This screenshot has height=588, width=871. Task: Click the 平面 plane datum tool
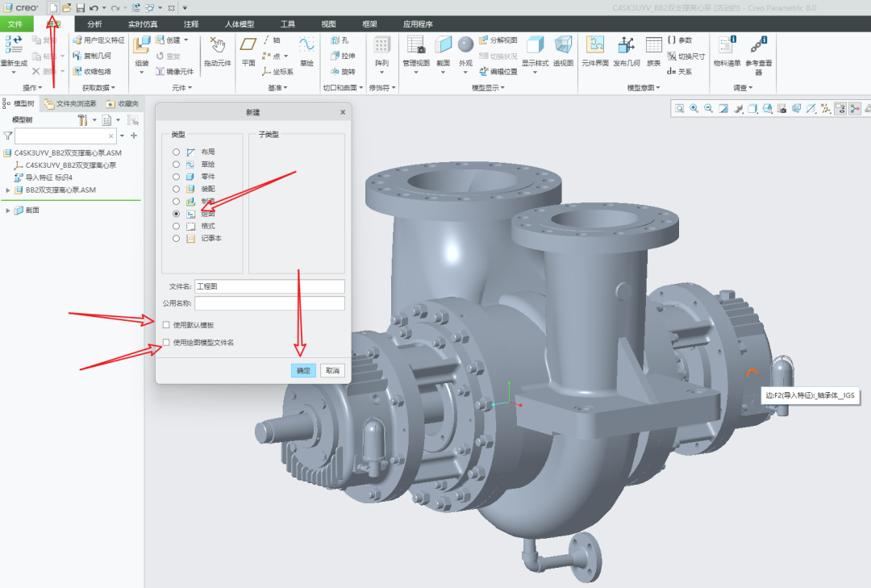248,50
